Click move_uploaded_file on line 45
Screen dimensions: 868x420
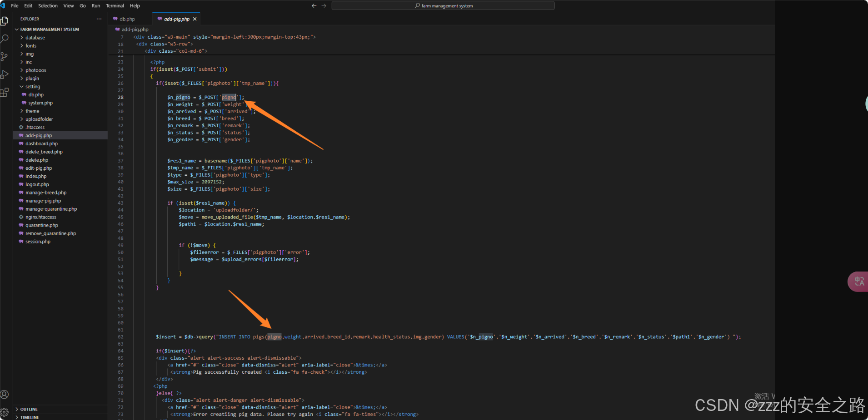pyautogui.click(x=227, y=217)
